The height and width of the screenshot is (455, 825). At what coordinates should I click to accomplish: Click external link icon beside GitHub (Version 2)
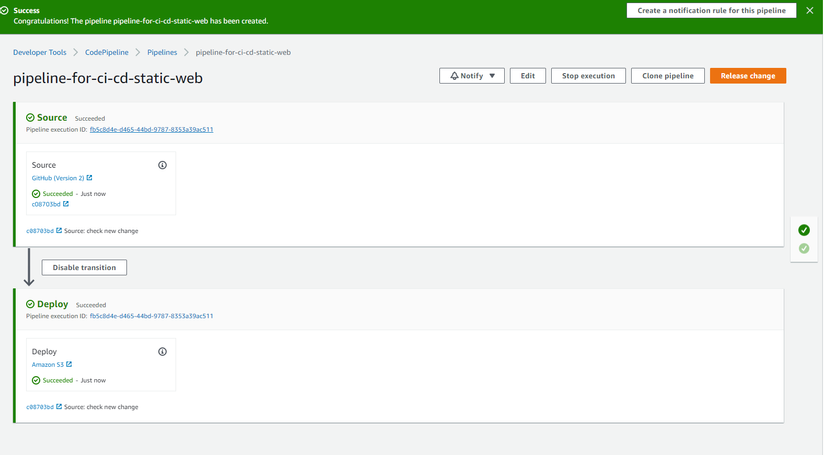click(x=89, y=178)
